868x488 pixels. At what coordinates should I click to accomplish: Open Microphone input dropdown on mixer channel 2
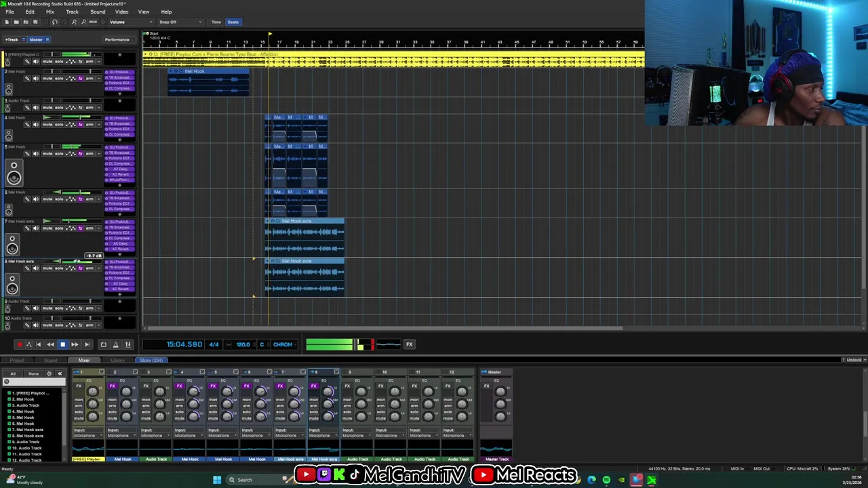122,435
